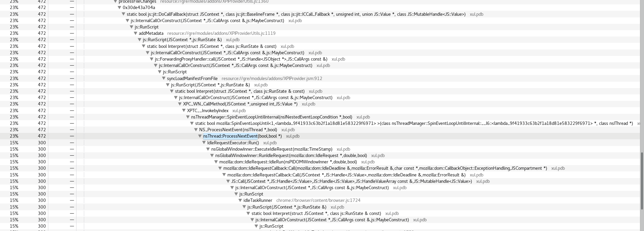Collapse js::ForwardingProxyHandler::call disclosure triangle
This screenshot has height=231, width=644.
point(152,59)
